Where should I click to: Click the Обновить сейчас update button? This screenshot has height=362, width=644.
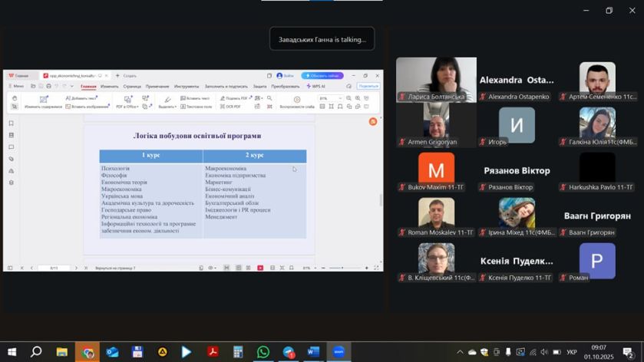322,75
